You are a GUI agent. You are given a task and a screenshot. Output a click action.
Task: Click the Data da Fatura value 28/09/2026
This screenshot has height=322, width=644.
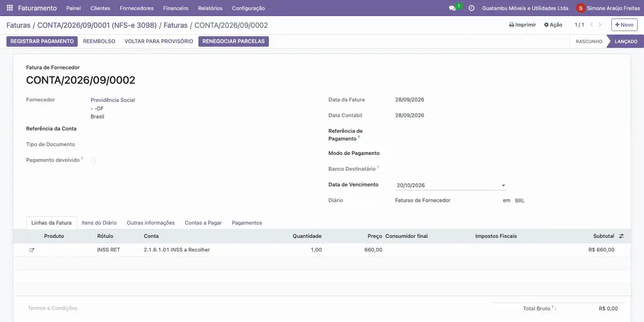410,100
